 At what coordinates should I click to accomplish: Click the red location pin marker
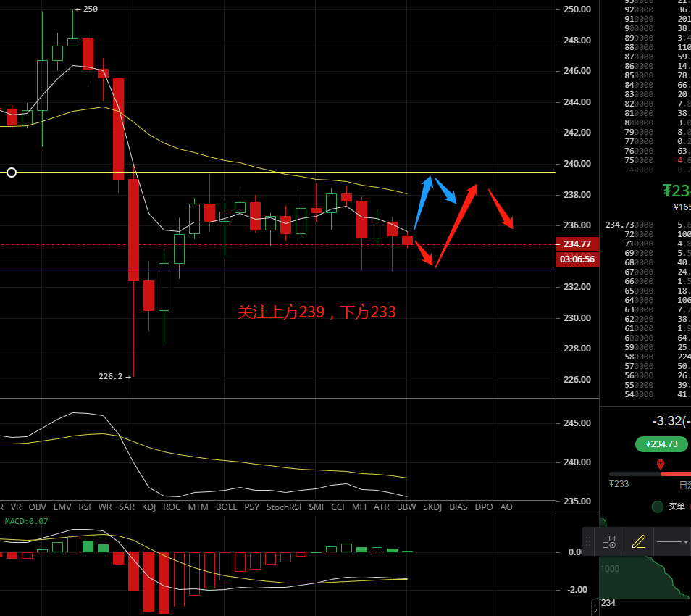(661, 465)
